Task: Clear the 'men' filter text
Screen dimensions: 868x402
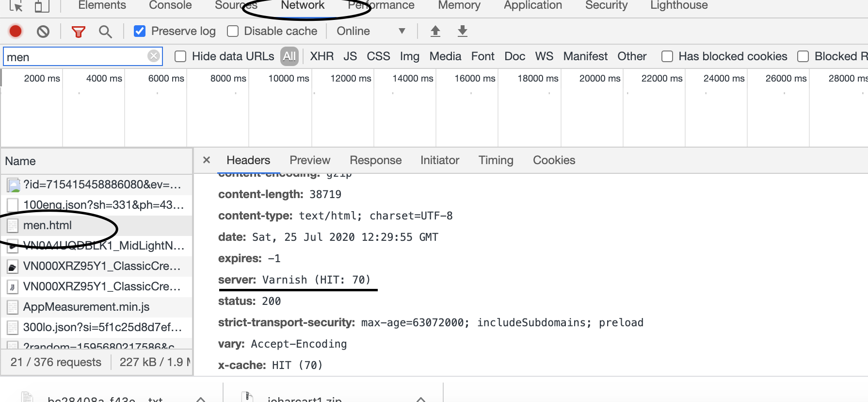Action: tap(154, 56)
